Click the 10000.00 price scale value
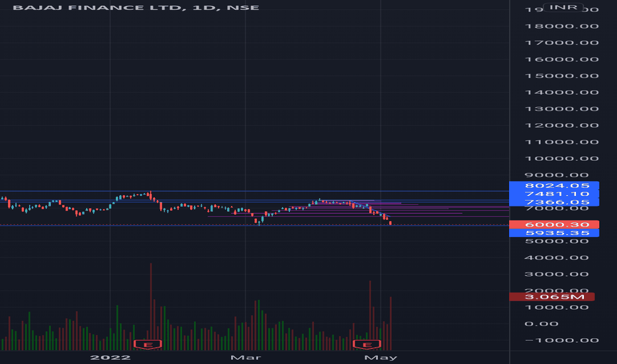Viewport: 617px width, 364px height. (x=561, y=158)
